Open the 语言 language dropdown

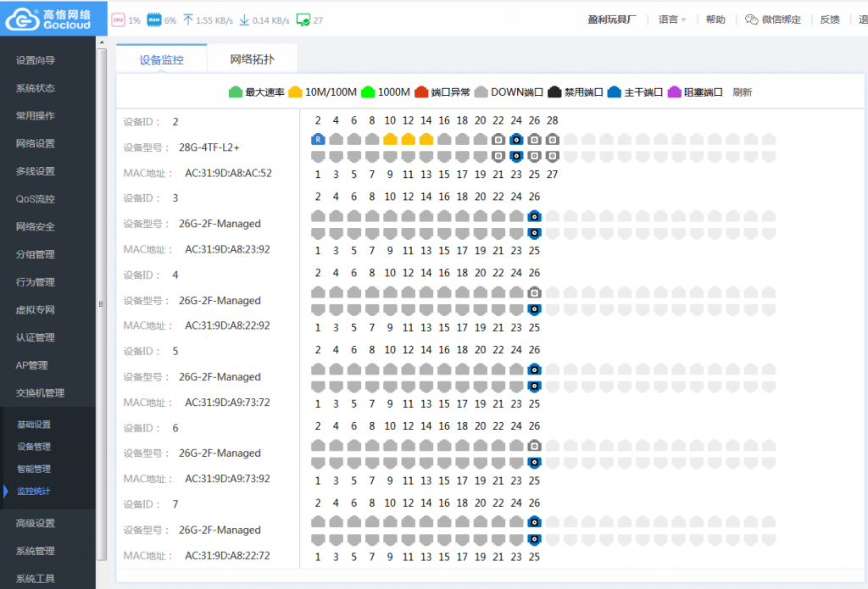672,19
